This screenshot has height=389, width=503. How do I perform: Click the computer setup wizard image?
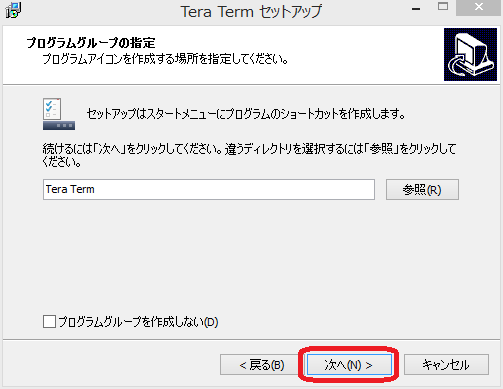coord(470,54)
